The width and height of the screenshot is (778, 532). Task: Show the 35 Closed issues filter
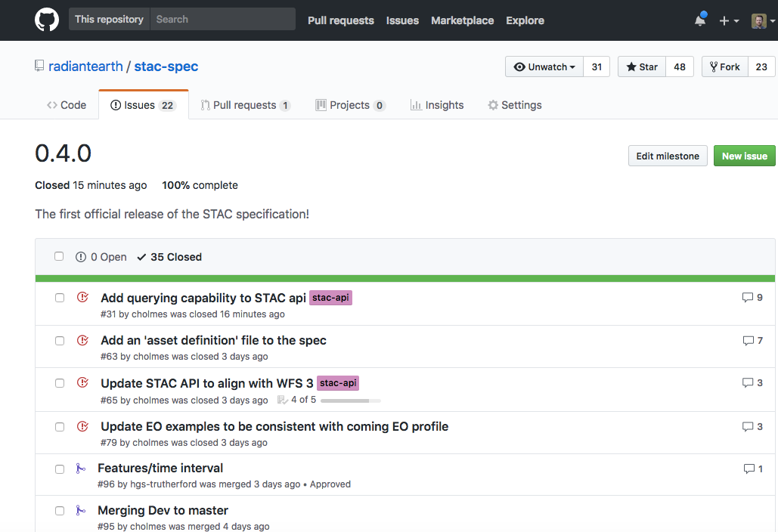[x=169, y=257]
